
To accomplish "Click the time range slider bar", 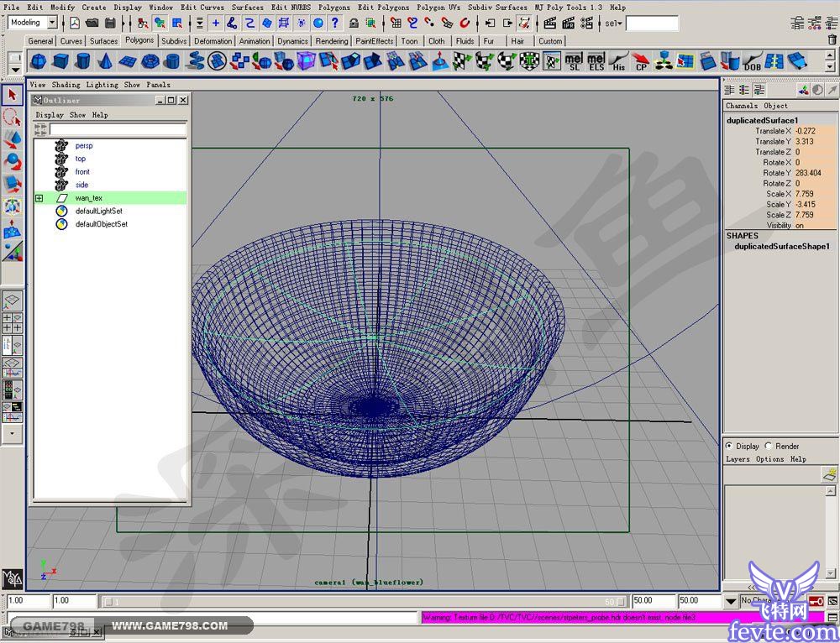I will point(361,601).
